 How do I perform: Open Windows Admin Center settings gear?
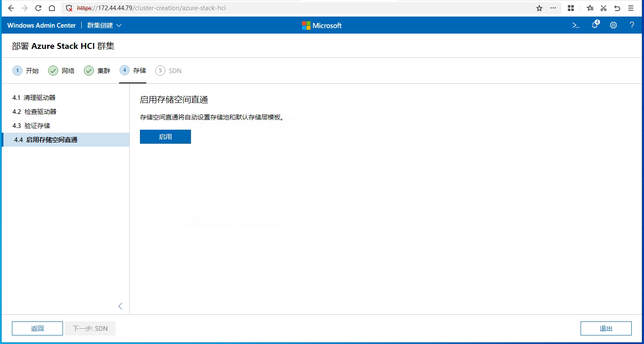pyautogui.click(x=613, y=26)
